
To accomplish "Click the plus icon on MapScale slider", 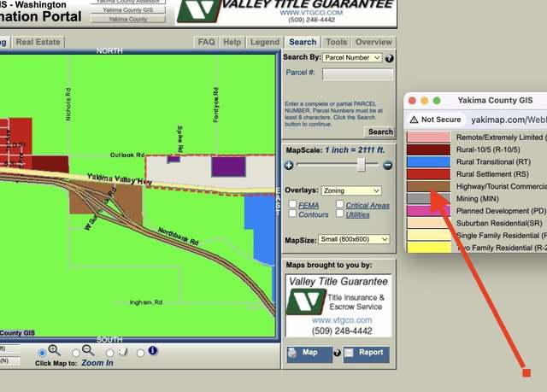I will coord(289,165).
